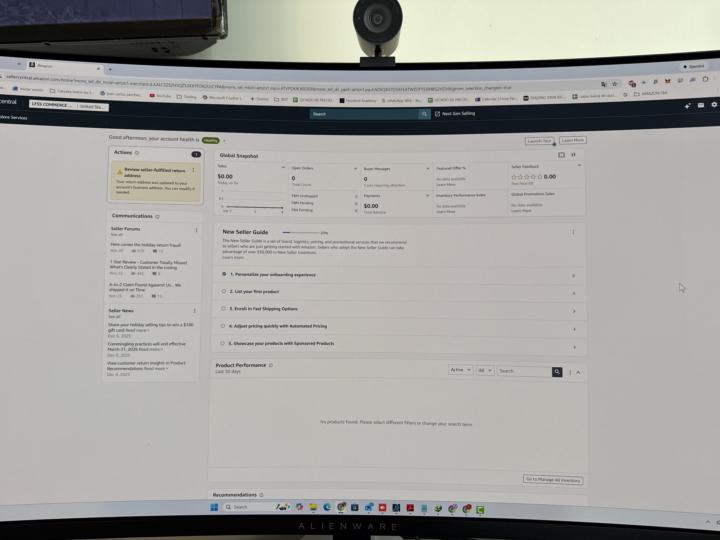Select the List your first product circle
The height and width of the screenshot is (540, 720).
click(224, 291)
